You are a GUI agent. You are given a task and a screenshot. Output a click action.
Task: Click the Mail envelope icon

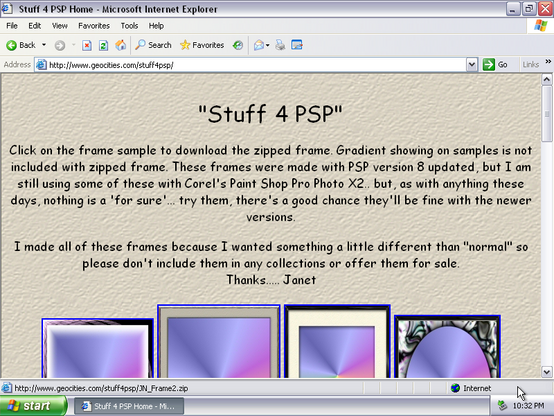click(259, 45)
